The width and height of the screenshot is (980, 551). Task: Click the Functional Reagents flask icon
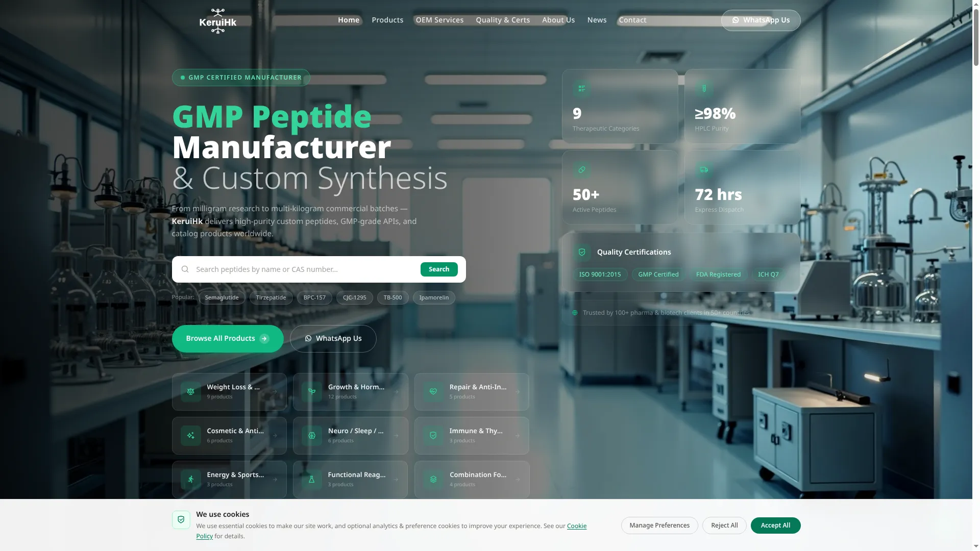coord(312,480)
